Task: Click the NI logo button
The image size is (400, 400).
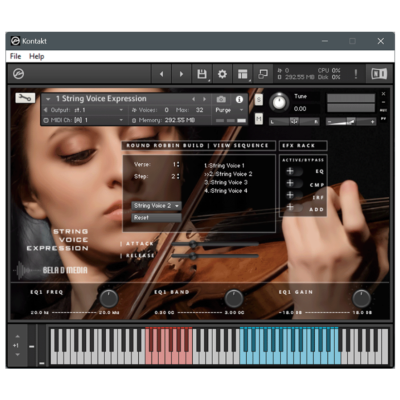Action: (x=379, y=74)
